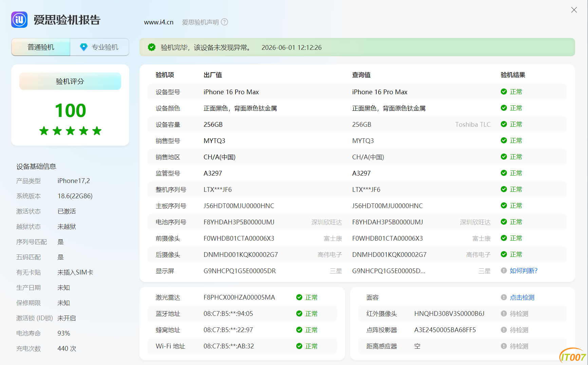Click product type value iPhone17,2
Image resolution: width=588 pixels, height=365 pixels.
74,181
